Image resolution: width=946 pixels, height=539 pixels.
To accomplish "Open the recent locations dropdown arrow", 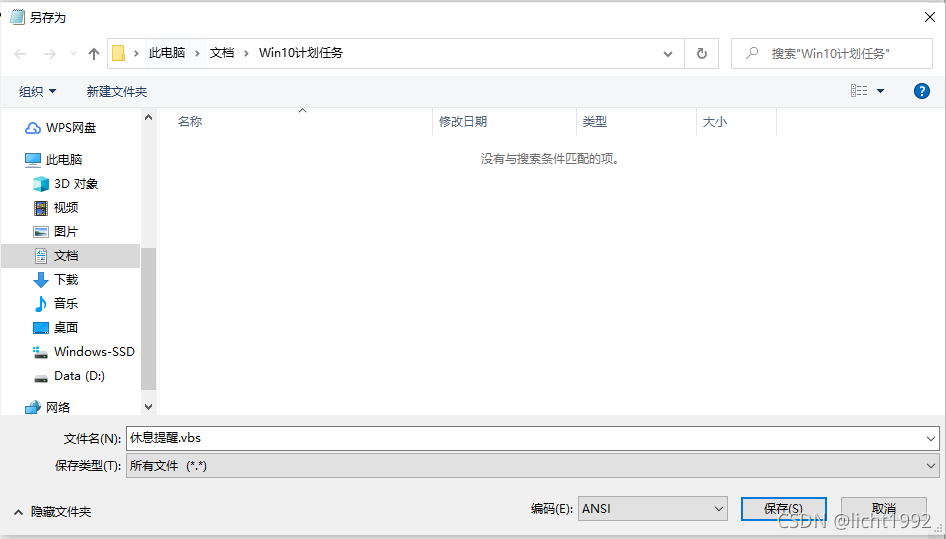I will 73,54.
